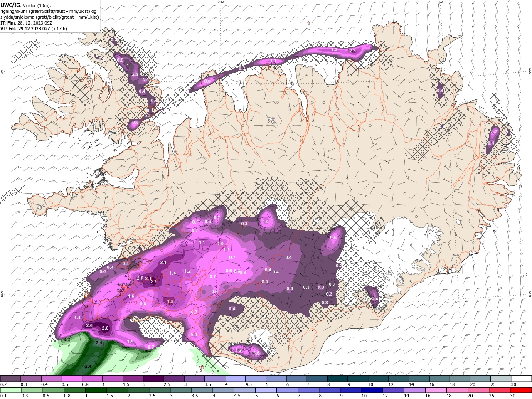Select upper legend swatch labeled 0.5

coord(72,379)
